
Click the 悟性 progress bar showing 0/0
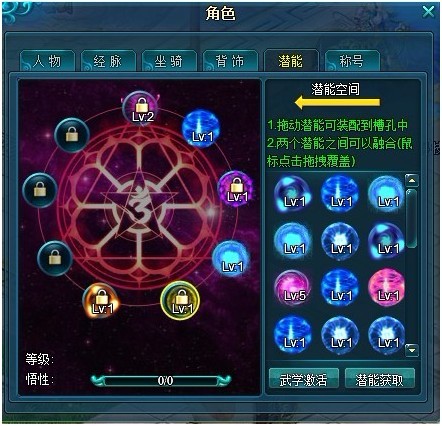[x=161, y=380]
